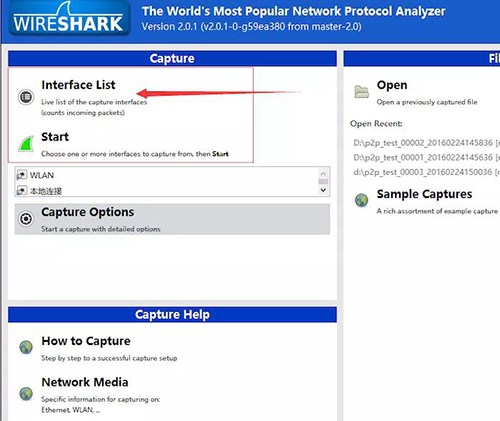Click the interface list scroll up arrow
The height and width of the screenshot is (421, 500).
[x=323, y=173]
